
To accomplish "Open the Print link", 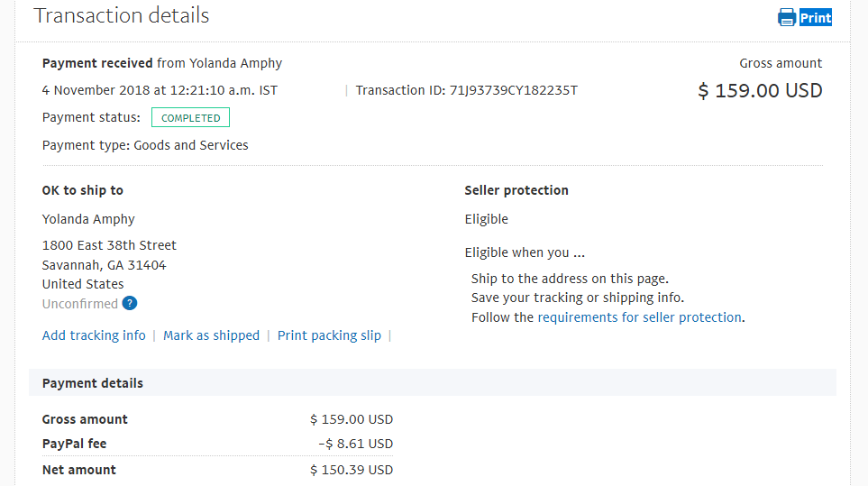I will pos(816,18).
